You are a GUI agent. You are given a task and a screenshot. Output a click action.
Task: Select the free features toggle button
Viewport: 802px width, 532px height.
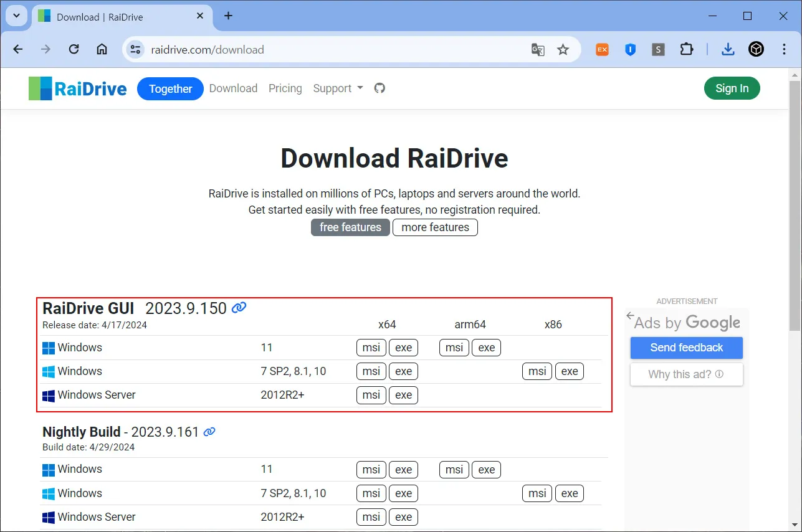click(x=350, y=227)
